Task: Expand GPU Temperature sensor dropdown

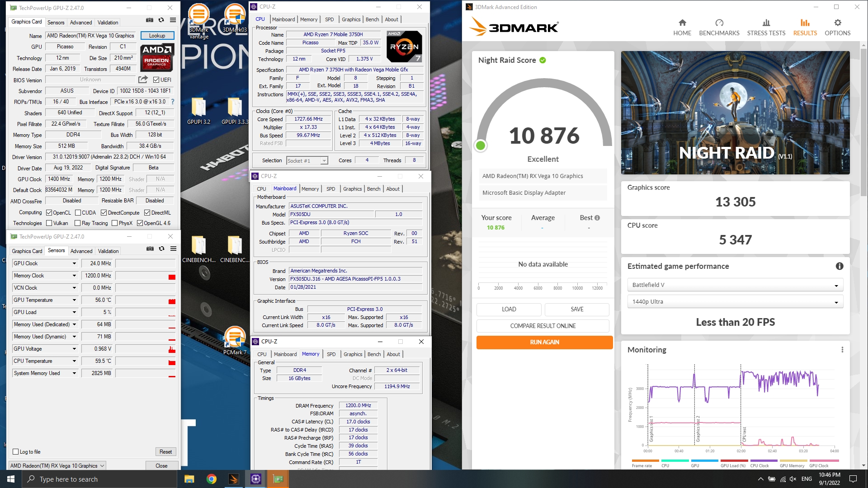Action: [x=74, y=300]
